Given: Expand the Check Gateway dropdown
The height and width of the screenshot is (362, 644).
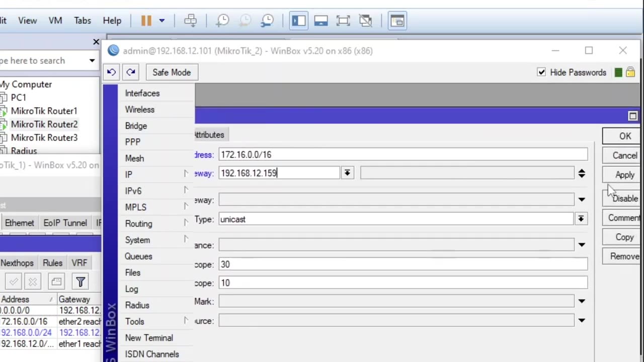Looking at the screenshot, I should [582, 200].
